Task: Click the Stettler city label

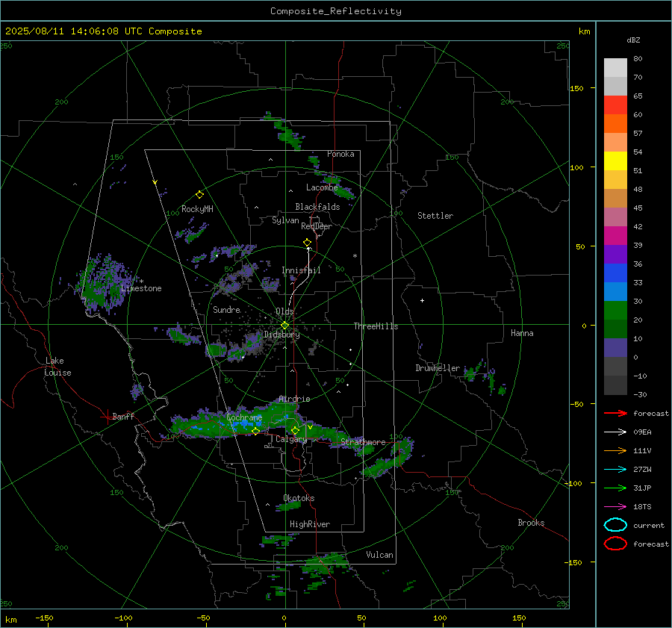Action: (435, 216)
